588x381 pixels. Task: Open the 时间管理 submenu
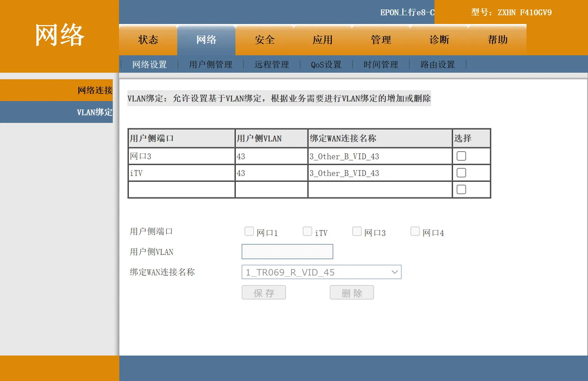pyautogui.click(x=380, y=64)
